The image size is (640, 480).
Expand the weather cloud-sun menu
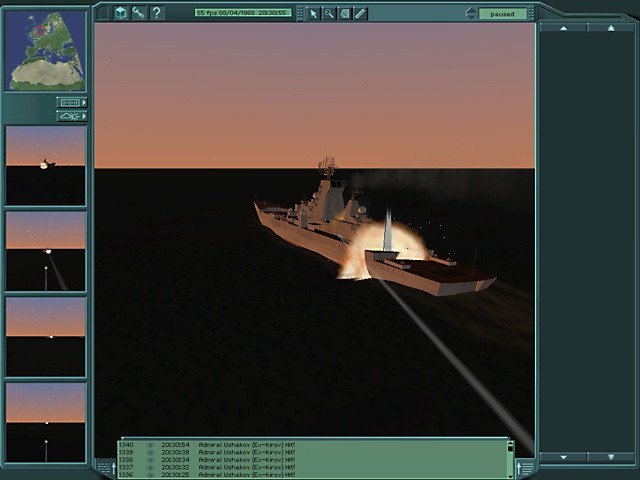pyautogui.click(x=72, y=116)
